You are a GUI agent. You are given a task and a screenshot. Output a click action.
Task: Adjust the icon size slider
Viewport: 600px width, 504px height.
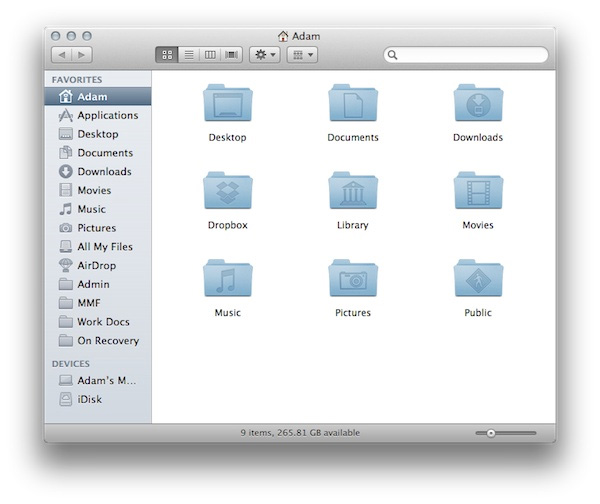coord(490,433)
